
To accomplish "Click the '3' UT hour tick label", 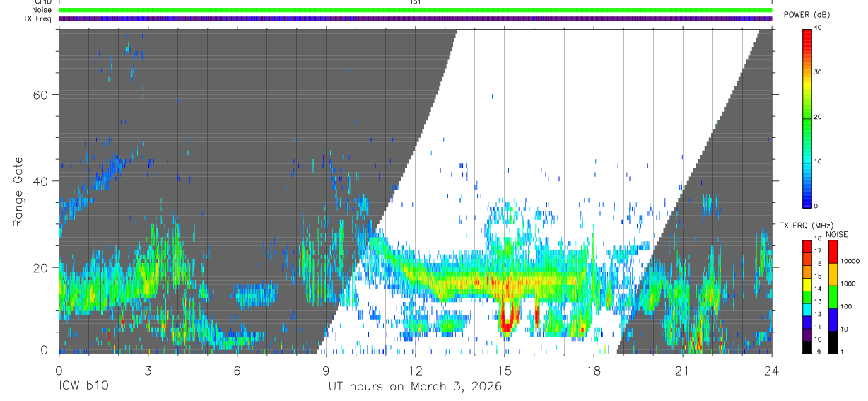I will tap(148, 370).
